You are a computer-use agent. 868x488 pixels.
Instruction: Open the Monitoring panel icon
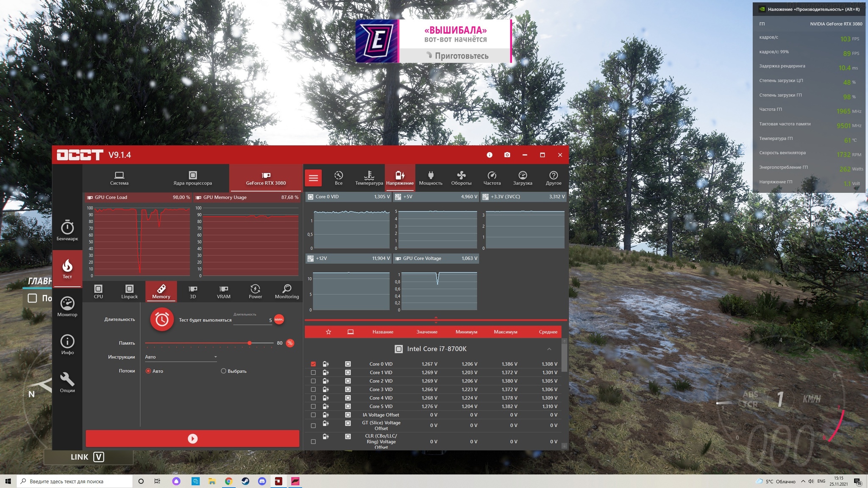[287, 291]
